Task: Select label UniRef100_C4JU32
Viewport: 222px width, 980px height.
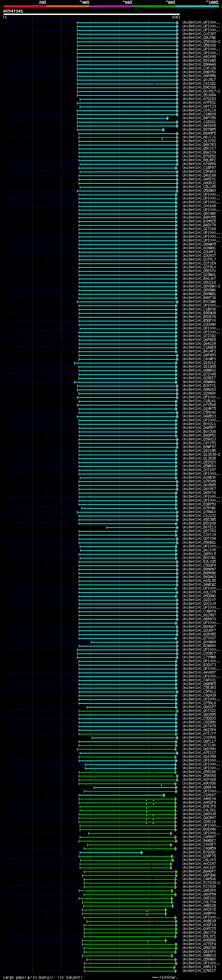Action: coord(199,516)
